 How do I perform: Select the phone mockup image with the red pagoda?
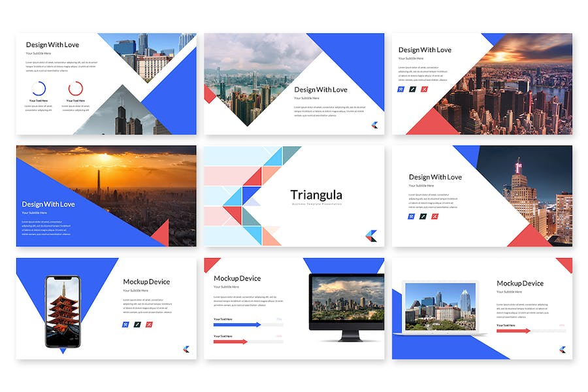pyautogui.click(x=63, y=311)
